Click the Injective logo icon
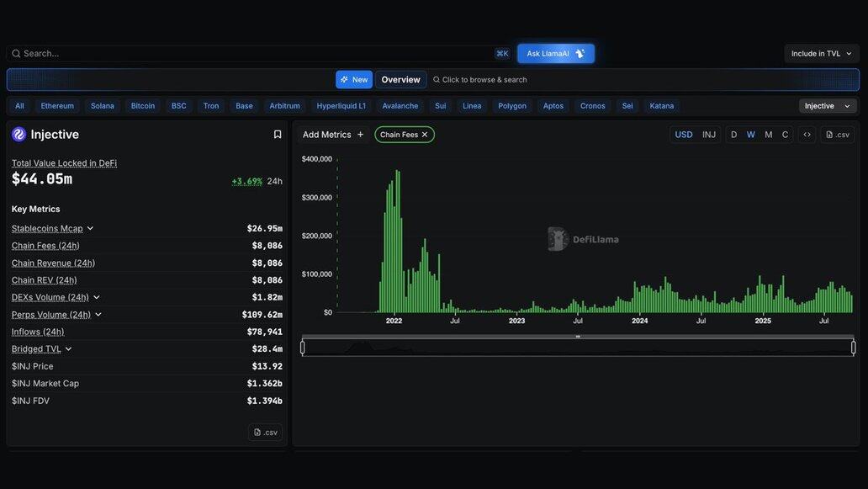The height and width of the screenshot is (489, 868). click(x=19, y=135)
